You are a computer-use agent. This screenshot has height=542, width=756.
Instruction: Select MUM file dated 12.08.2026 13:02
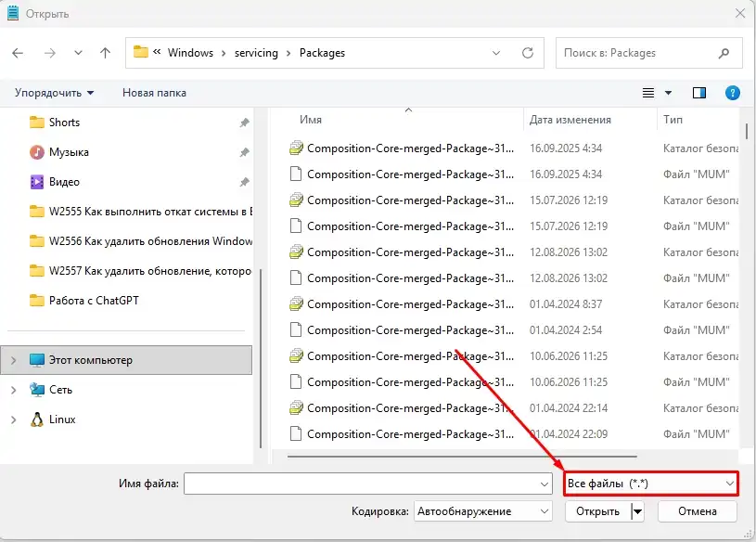point(514,278)
